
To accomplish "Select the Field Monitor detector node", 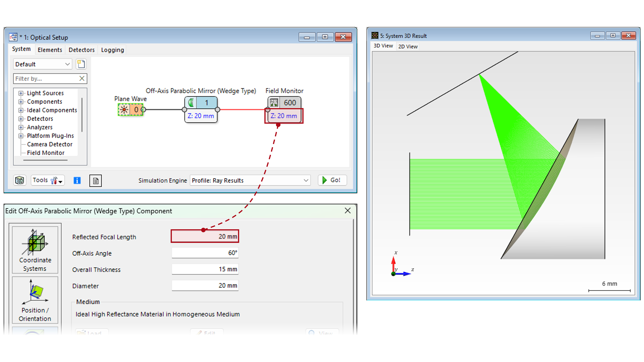I will [x=284, y=103].
